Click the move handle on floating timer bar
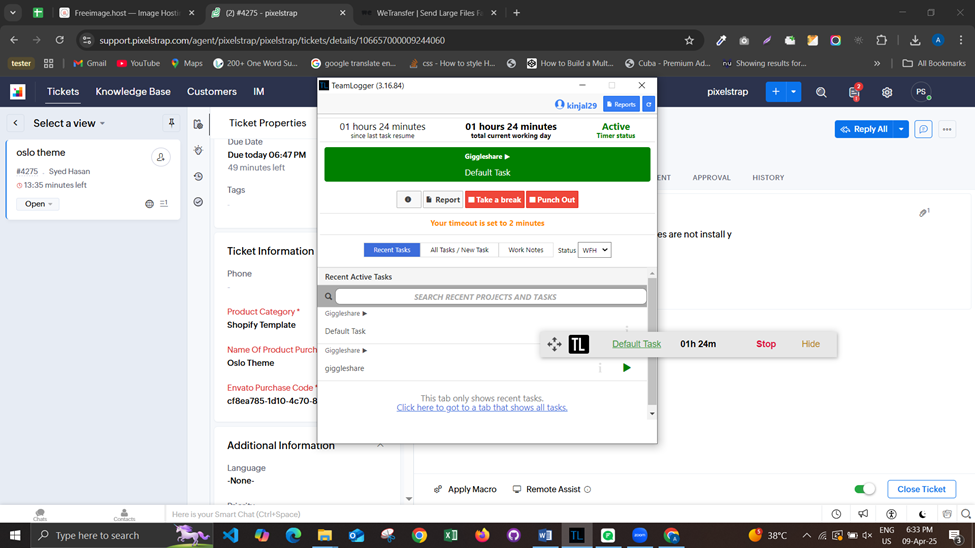This screenshot has width=975, height=548. tap(554, 344)
